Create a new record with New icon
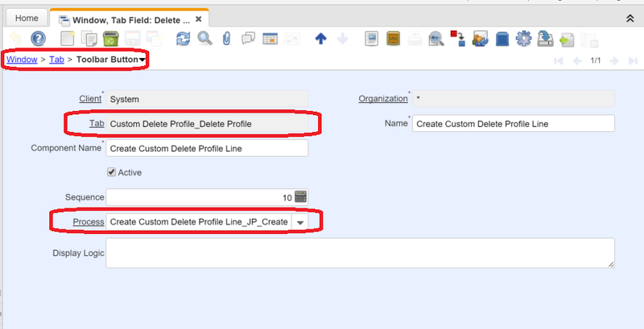This screenshot has width=644, height=329. point(69,39)
